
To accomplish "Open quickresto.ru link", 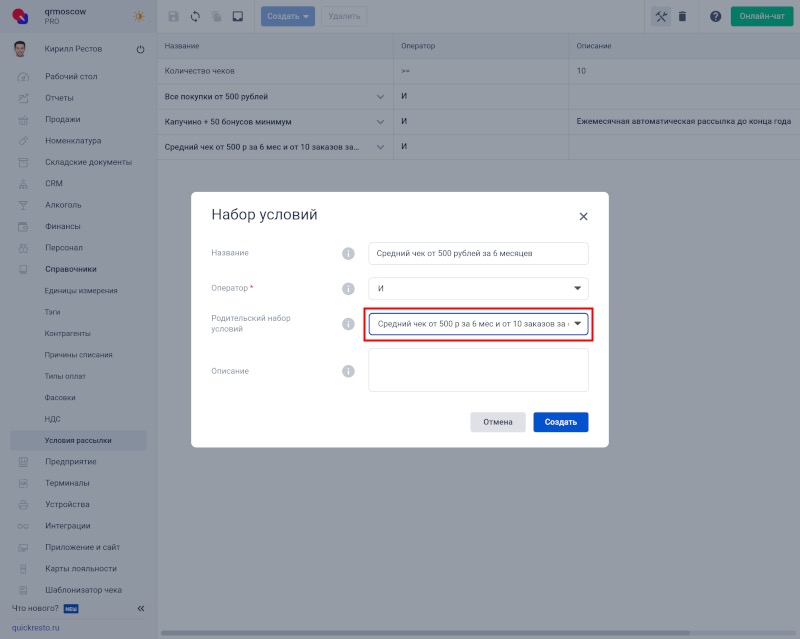I will tap(35, 628).
